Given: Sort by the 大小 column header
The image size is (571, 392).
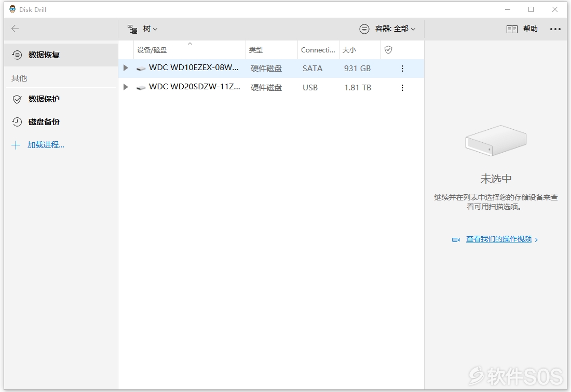Looking at the screenshot, I should [360, 50].
